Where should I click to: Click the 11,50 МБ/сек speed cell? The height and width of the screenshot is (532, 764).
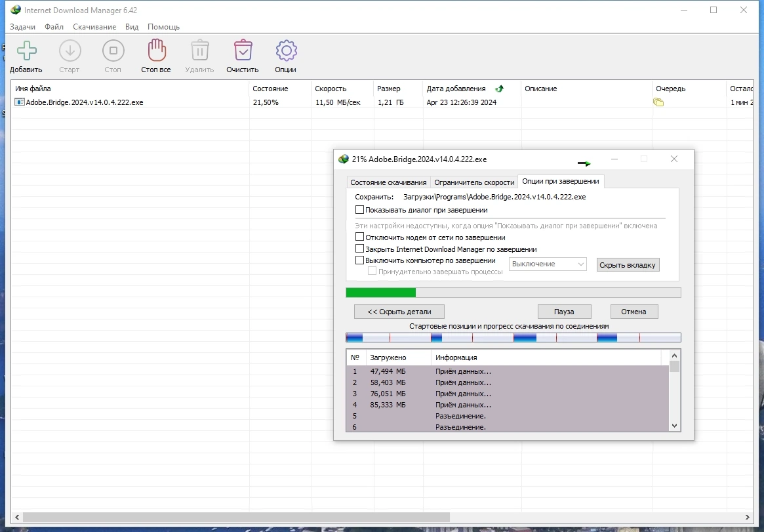point(338,102)
